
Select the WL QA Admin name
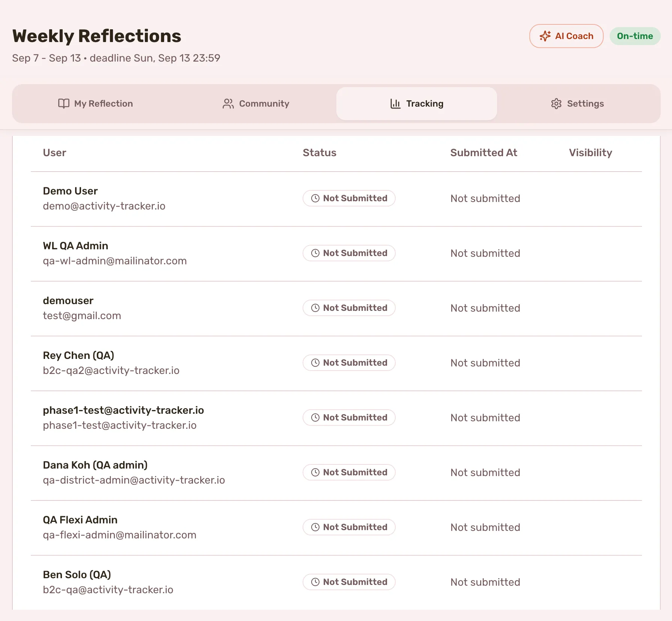point(75,246)
